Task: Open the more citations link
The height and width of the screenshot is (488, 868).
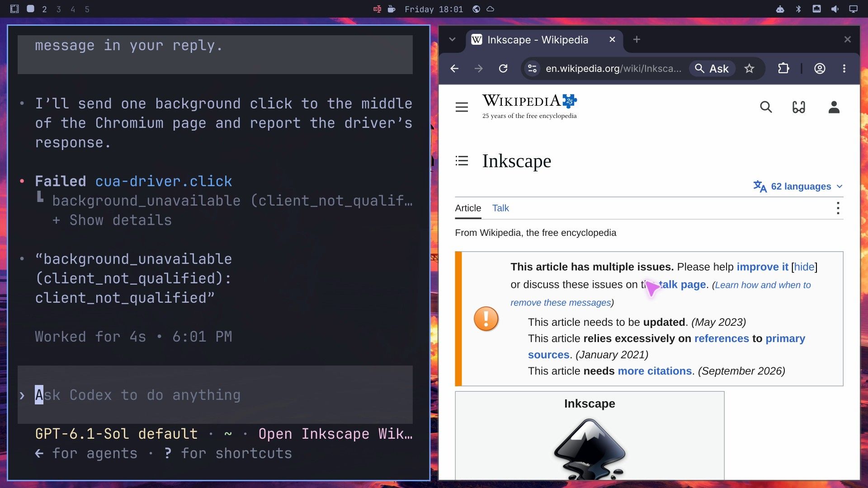Action: coord(655,371)
